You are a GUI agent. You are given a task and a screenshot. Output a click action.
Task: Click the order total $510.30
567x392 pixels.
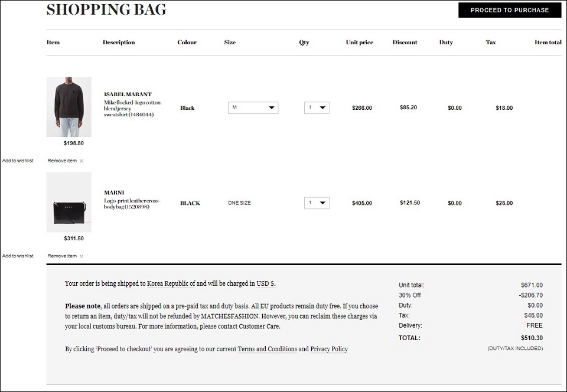pos(532,338)
